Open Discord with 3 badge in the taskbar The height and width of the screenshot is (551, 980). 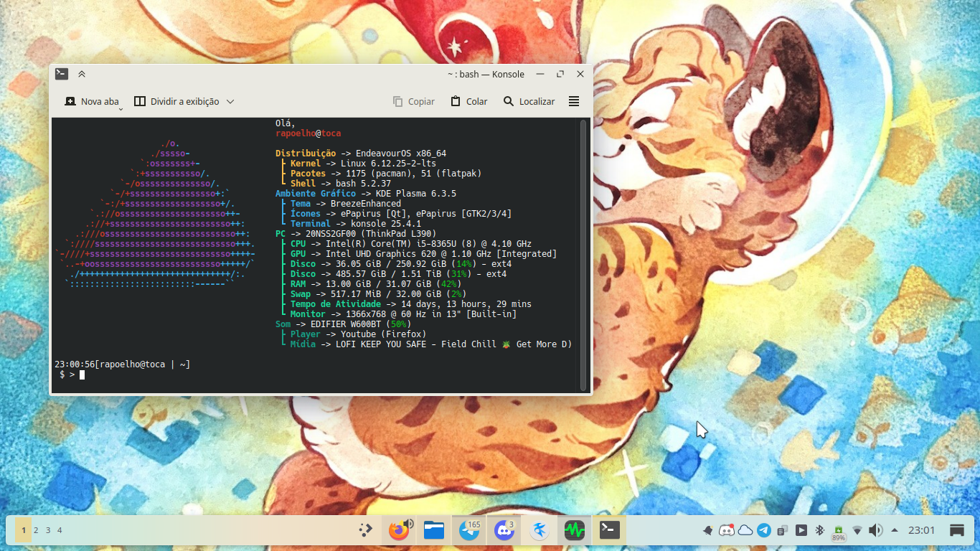[504, 530]
